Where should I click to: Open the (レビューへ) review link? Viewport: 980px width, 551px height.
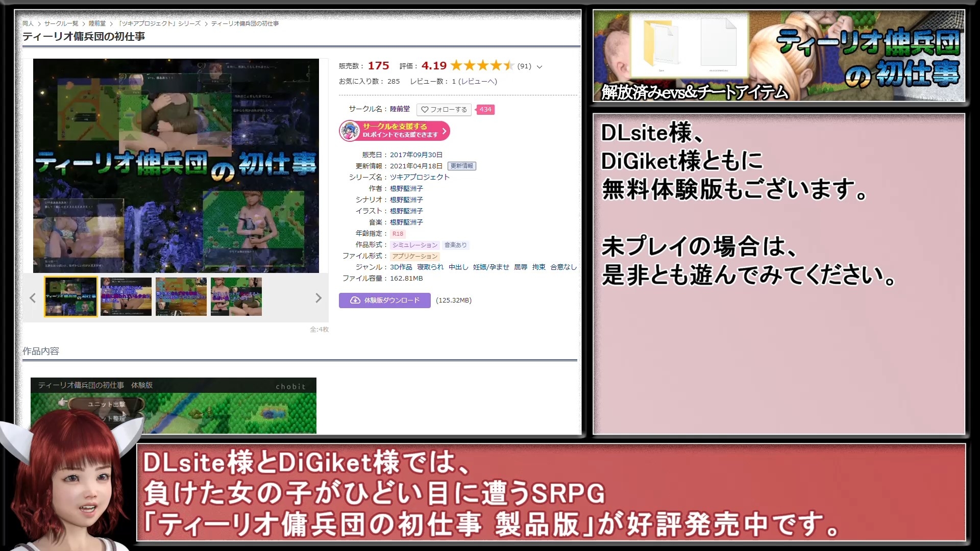[x=478, y=81]
